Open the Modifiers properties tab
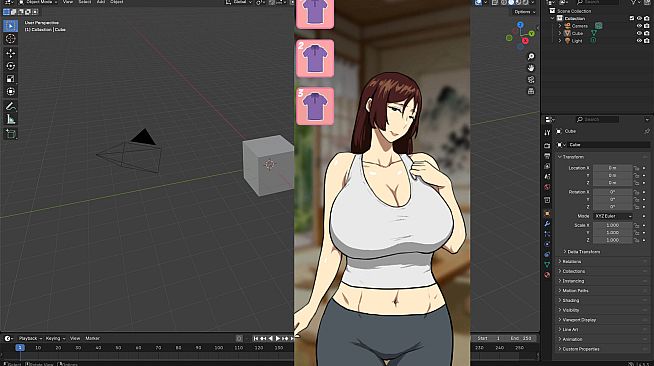The image size is (654, 366). coord(547,224)
